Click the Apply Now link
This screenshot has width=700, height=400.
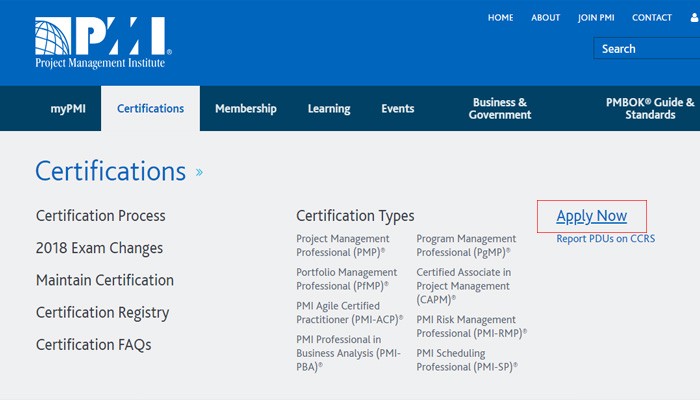pyautogui.click(x=592, y=216)
